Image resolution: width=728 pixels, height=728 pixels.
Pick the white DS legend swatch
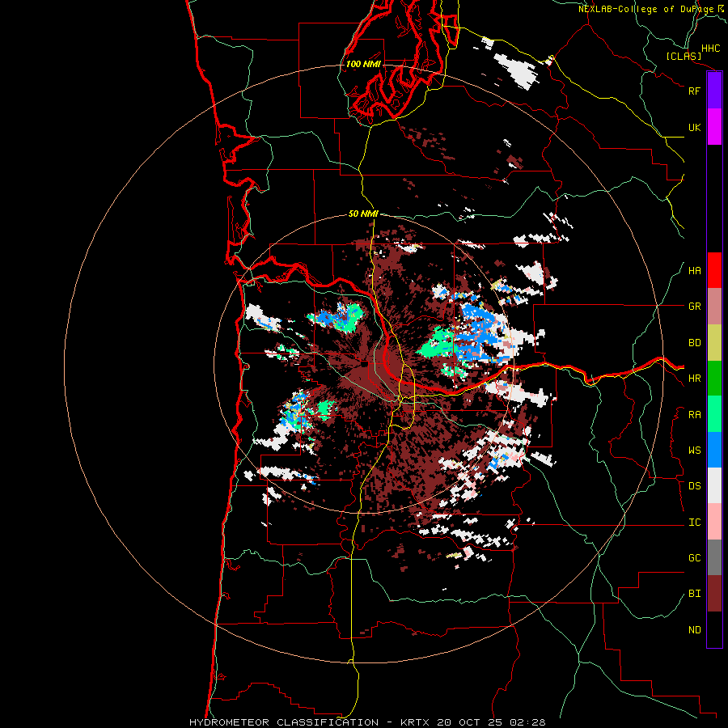point(714,485)
